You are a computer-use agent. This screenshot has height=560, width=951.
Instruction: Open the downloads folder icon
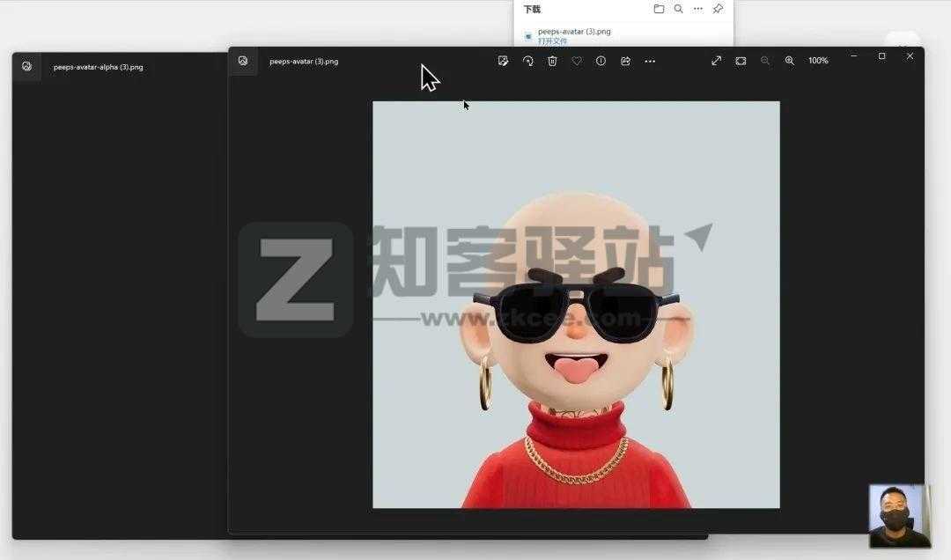pyautogui.click(x=659, y=9)
